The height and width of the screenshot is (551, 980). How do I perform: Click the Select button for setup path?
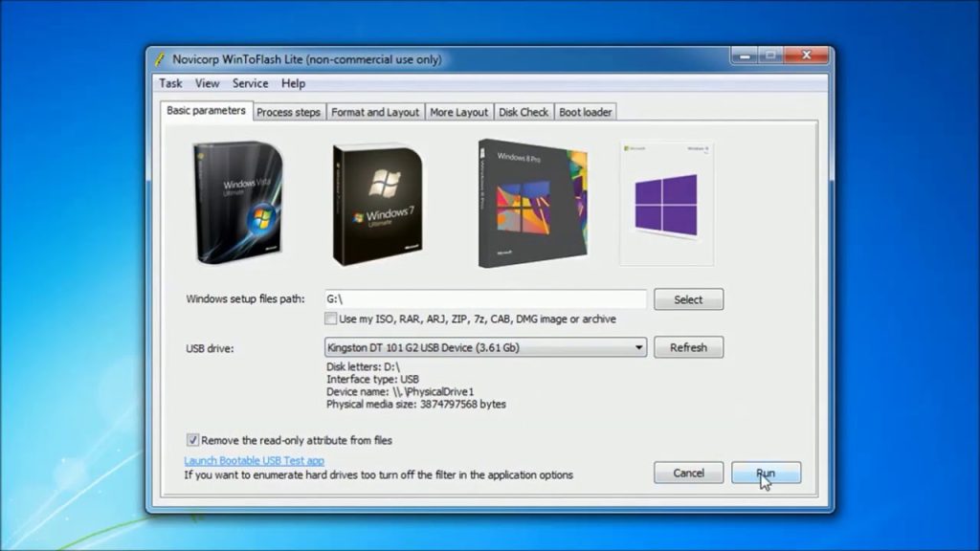tap(688, 299)
